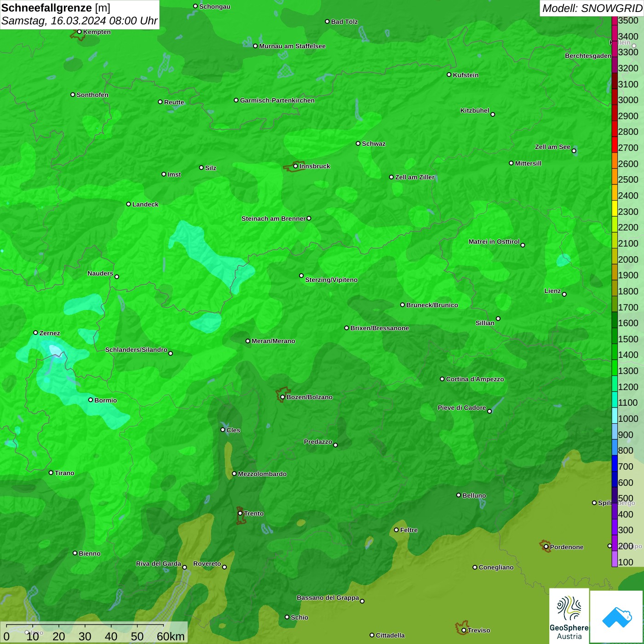Click the Matrei in Osttirol label

494,241
